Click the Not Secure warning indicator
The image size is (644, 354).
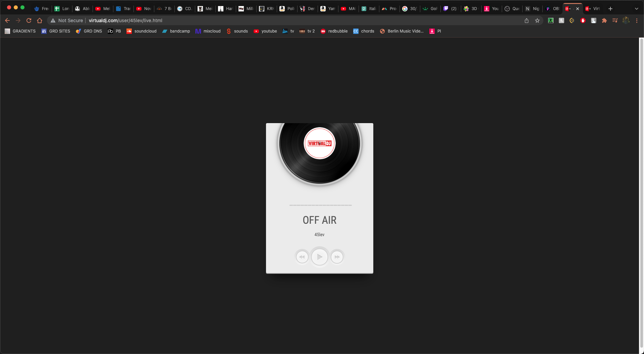[67, 20]
